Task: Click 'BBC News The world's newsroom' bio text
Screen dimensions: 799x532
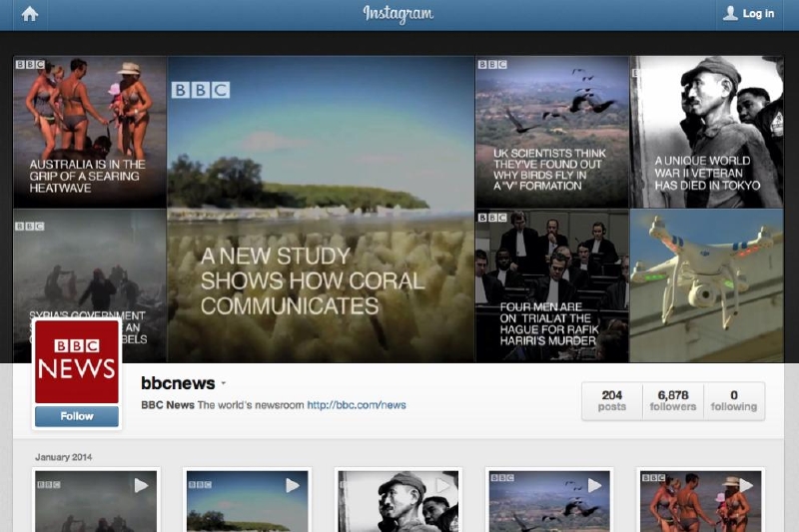Action: pyautogui.click(x=222, y=405)
